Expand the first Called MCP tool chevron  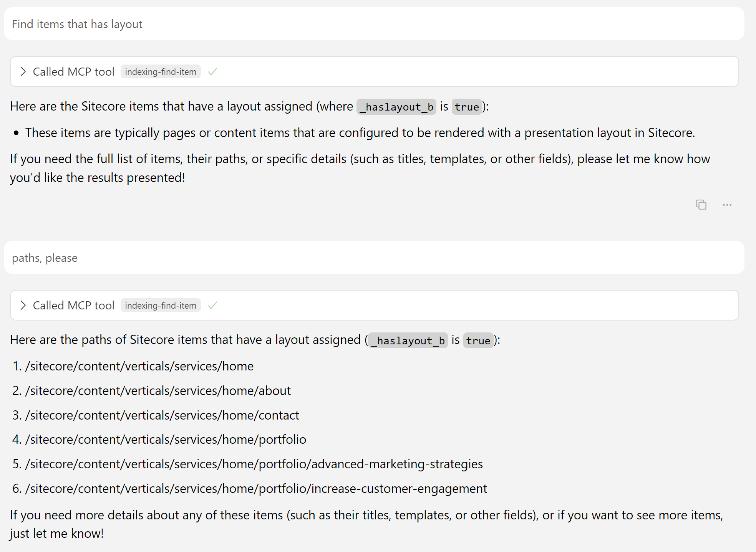[x=23, y=72]
